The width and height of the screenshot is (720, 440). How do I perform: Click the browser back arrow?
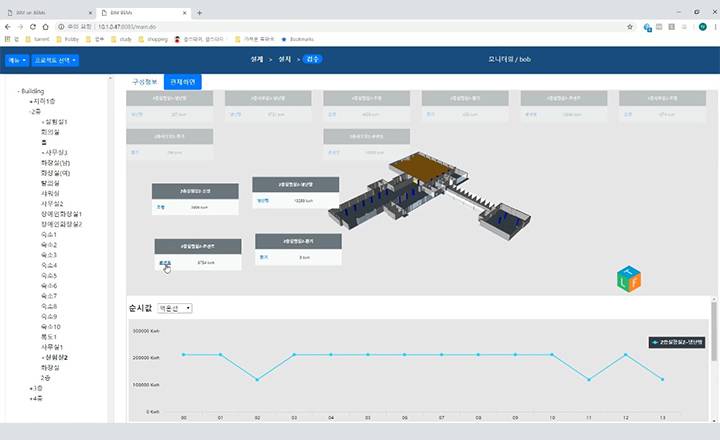9,27
